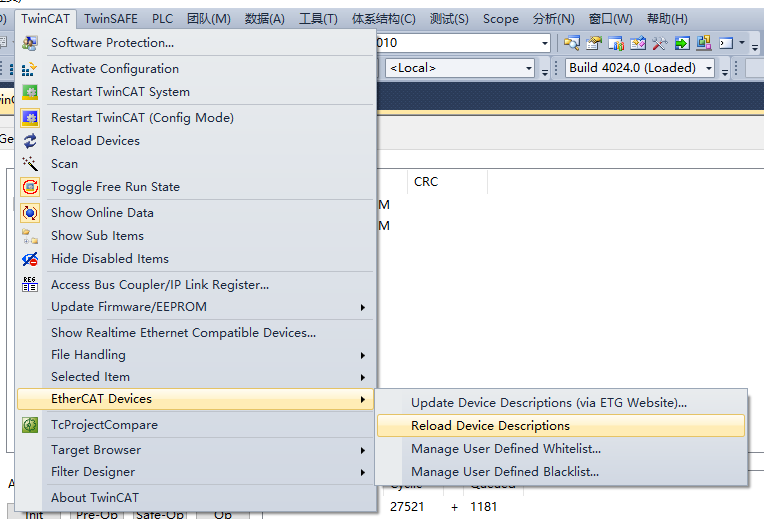The width and height of the screenshot is (764, 519).
Task: Open the Toolbox hammer-and-wrench icon
Action: 659,43
